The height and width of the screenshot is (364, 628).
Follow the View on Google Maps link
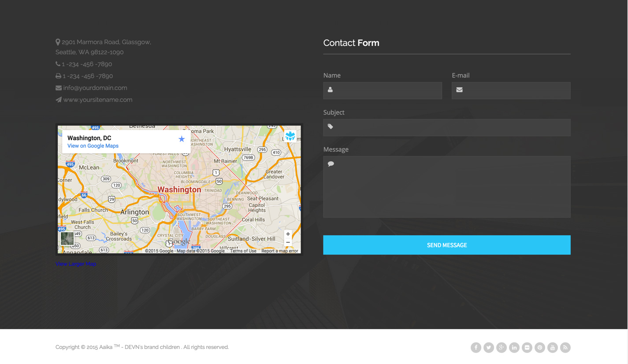pyautogui.click(x=93, y=146)
